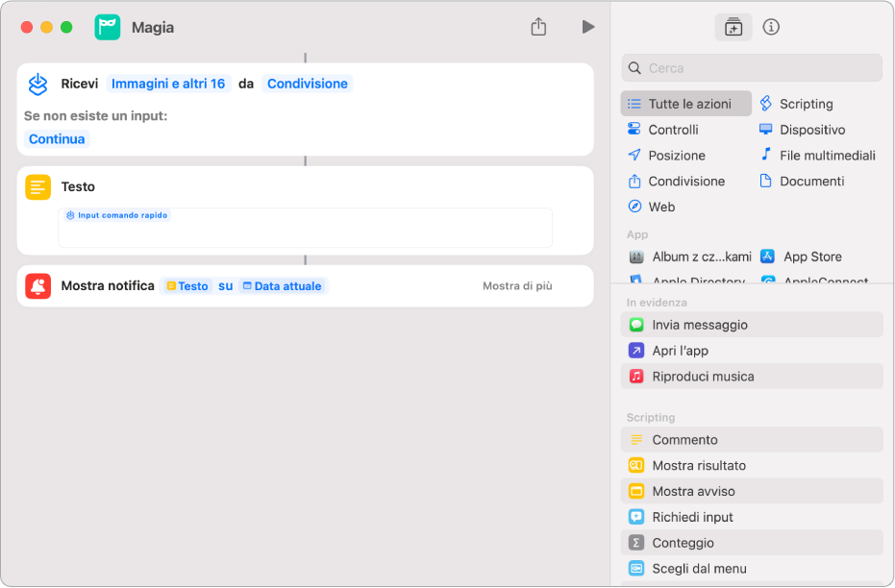Add Scegli dal menu action
This screenshot has width=895, height=588.
click(752, 568)
